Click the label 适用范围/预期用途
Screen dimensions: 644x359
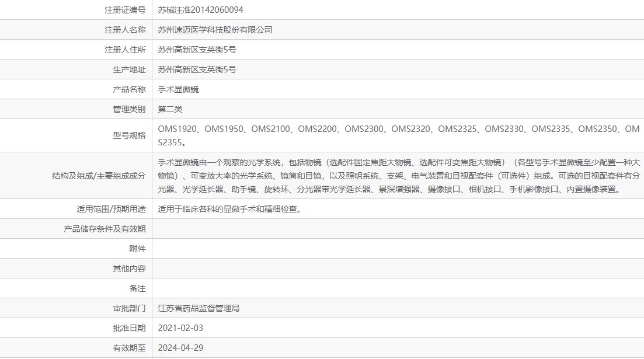tap(111, 209)
